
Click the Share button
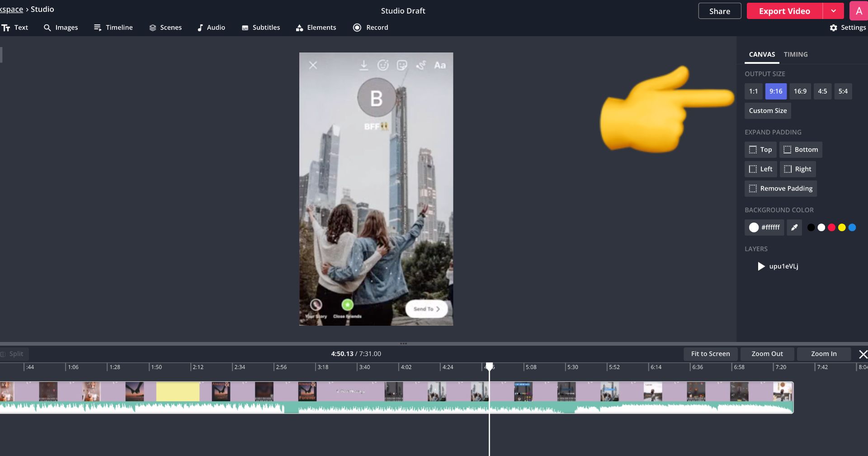719,11
